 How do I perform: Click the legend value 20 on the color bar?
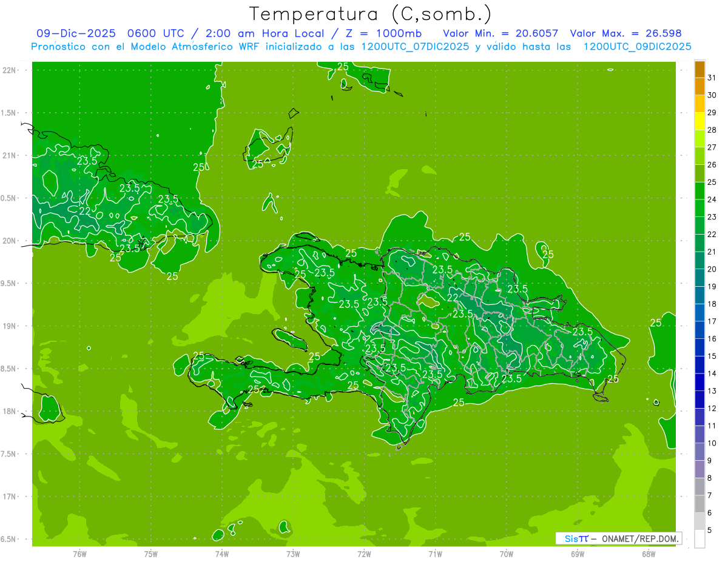(712, 269)
